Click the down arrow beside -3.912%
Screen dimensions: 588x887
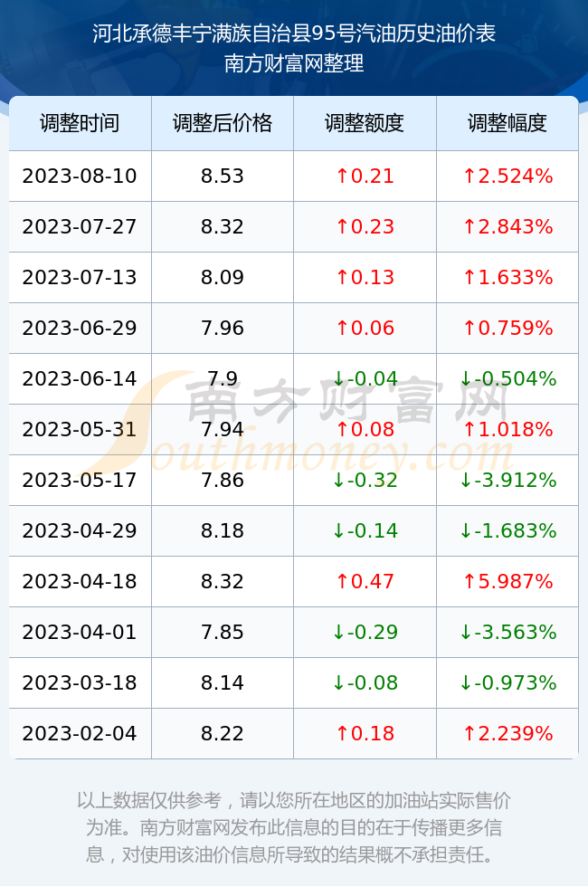[466, 481]
